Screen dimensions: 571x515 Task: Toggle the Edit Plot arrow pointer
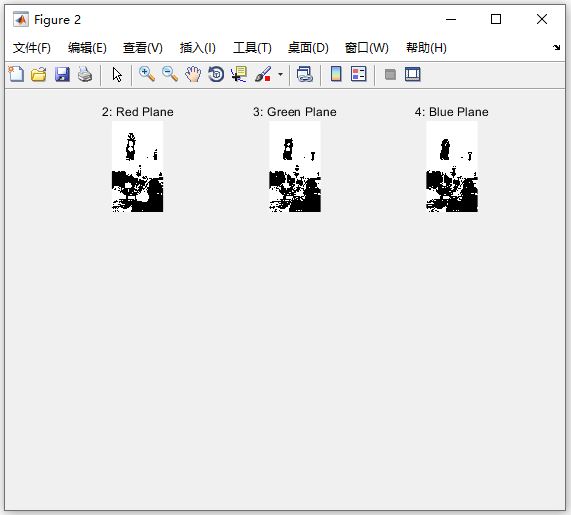point(117,74)
